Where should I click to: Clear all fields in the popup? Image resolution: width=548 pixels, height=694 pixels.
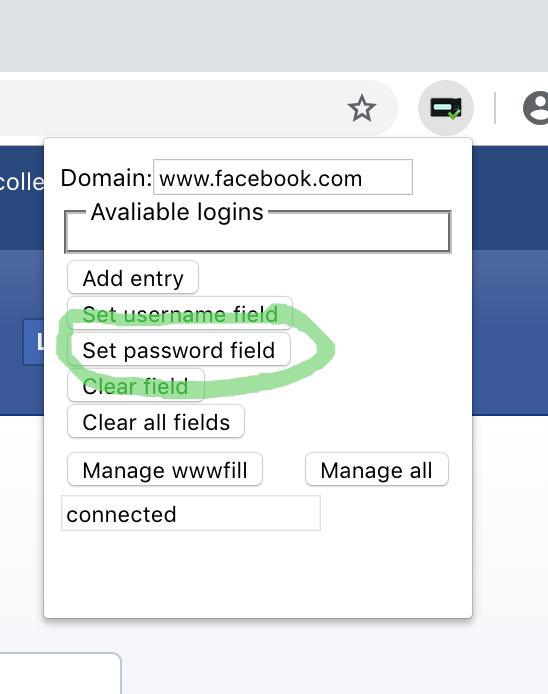click(x=156, y=421)
